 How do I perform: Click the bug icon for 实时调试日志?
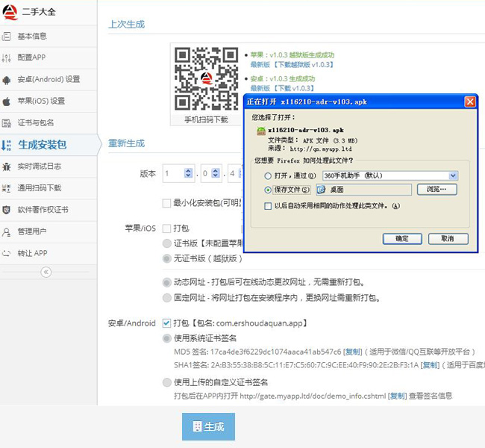[6, 167]
